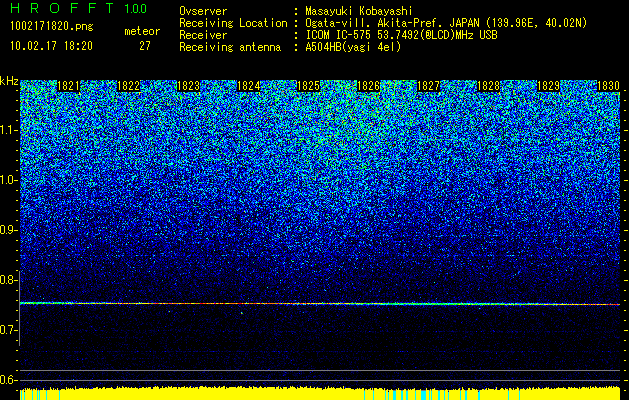Click the observer name Masayuki Kobayashi
629x400 pixels.
tap(359, 12)
